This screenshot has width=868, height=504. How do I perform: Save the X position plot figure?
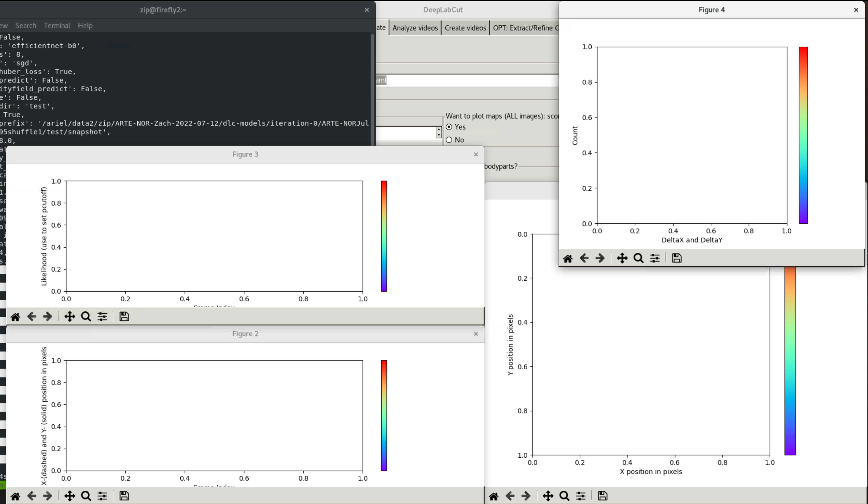click(x=602, y=496)
